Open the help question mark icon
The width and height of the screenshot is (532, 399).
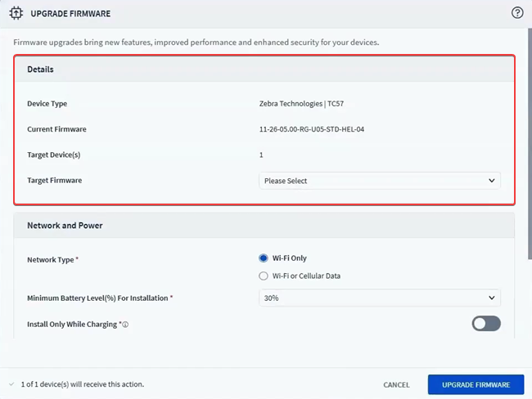[x=517, y=12]
